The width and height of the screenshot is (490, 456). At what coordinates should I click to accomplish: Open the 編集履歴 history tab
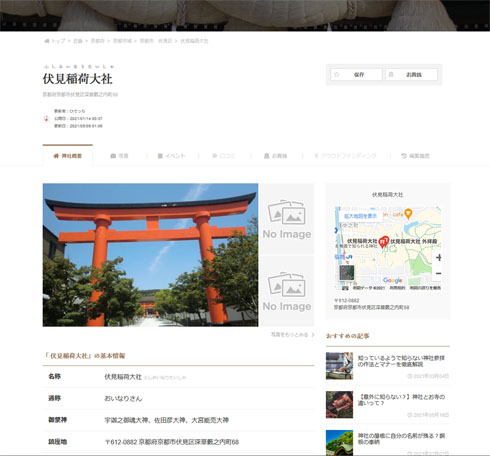click(415, 156)
